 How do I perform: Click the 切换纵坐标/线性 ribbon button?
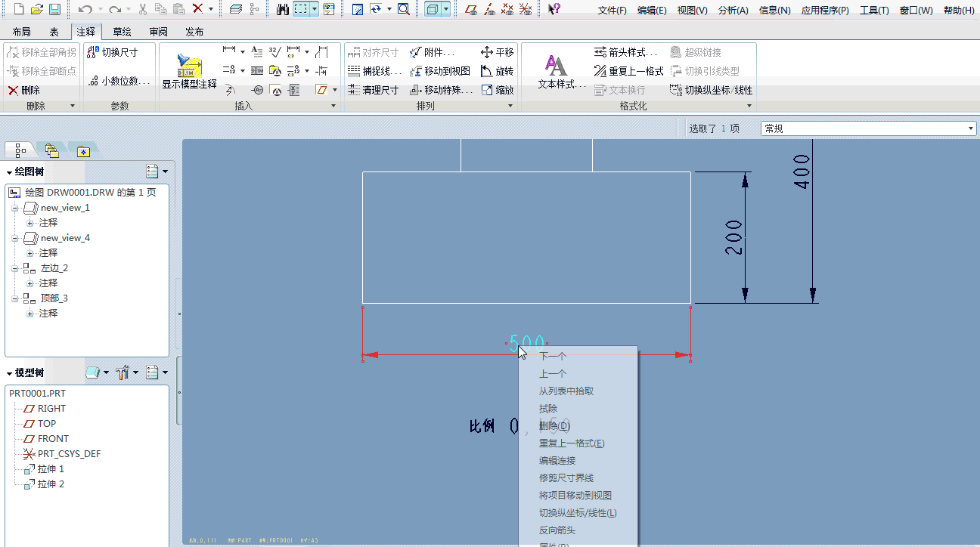[x=712, y=90]
